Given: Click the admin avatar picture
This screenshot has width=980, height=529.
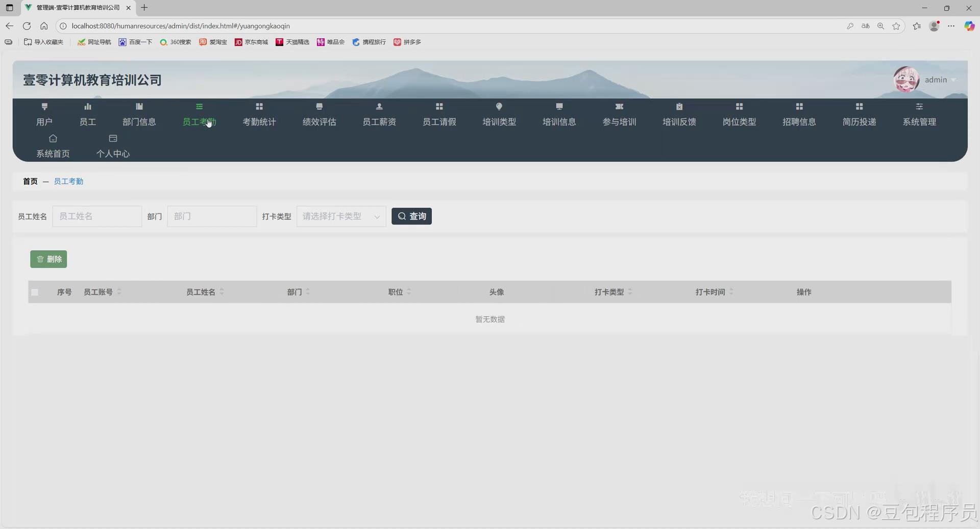Looking at the screenshot, I should (906, 80).
